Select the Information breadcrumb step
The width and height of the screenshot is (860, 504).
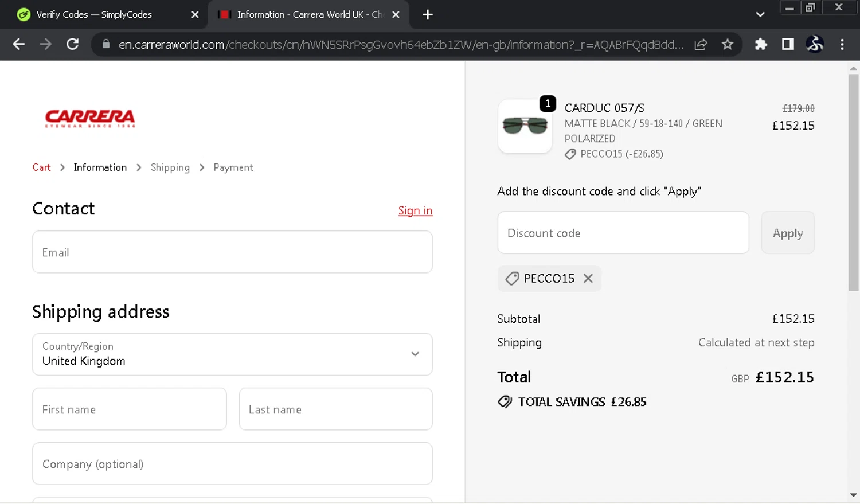point(100,167)
